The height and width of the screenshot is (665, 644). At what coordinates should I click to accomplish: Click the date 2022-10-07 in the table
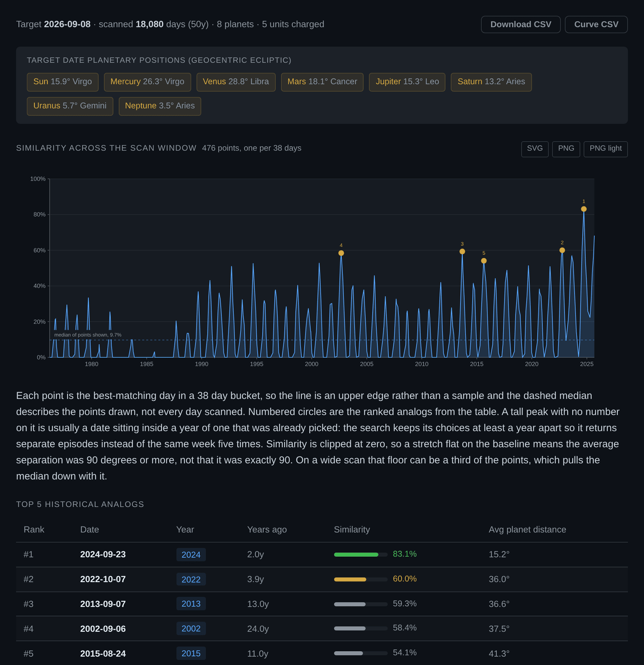tap(103, 579)
